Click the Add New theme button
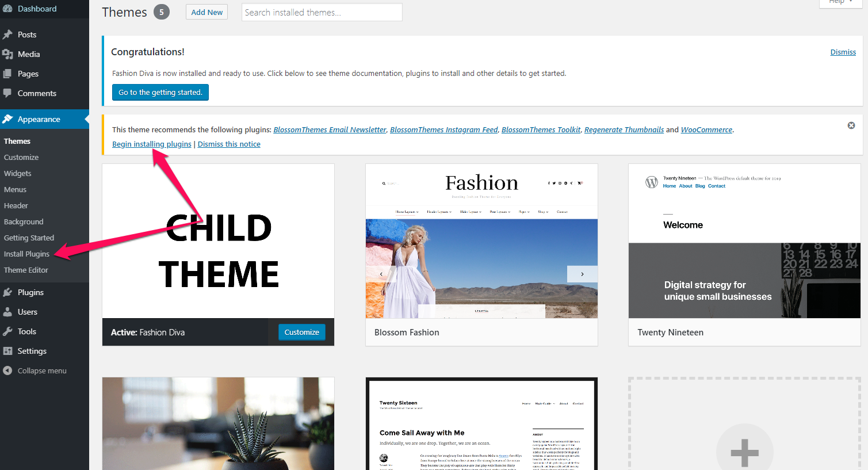This screenshot has width=868, height=470. pos(207,12)
